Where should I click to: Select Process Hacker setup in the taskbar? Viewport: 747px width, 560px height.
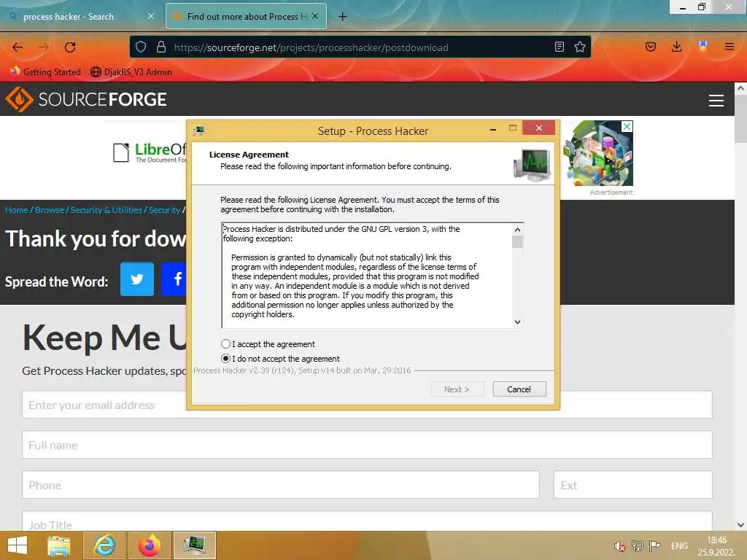click(x=195, y=545)
